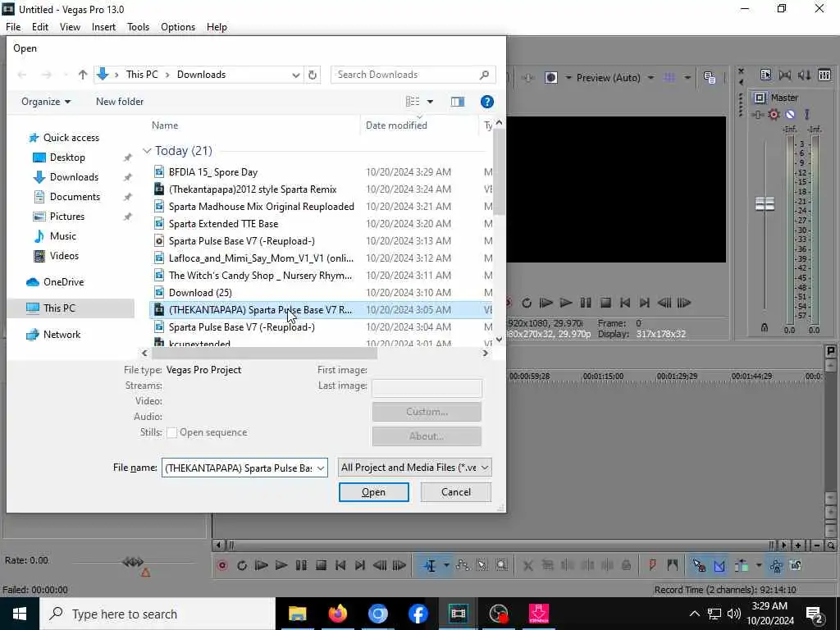Click Stop in the video preview transport

click(605, 303)
